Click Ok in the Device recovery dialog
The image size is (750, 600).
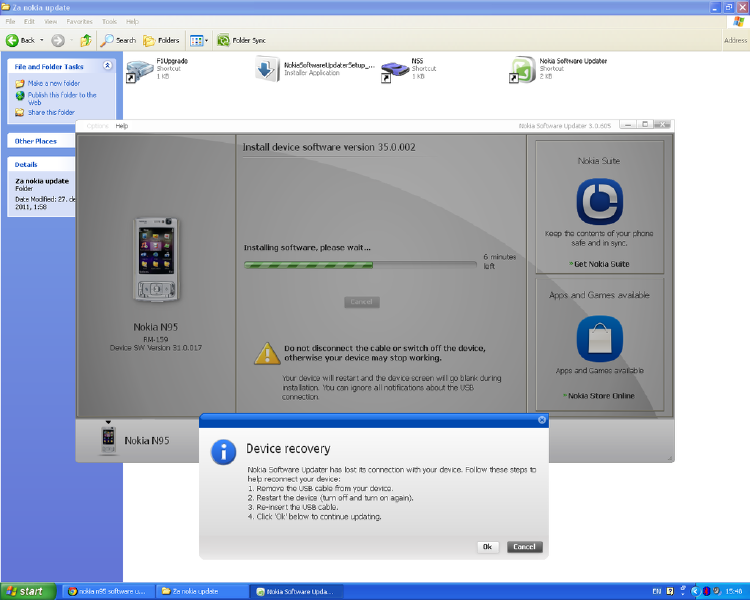pos(487,547)
